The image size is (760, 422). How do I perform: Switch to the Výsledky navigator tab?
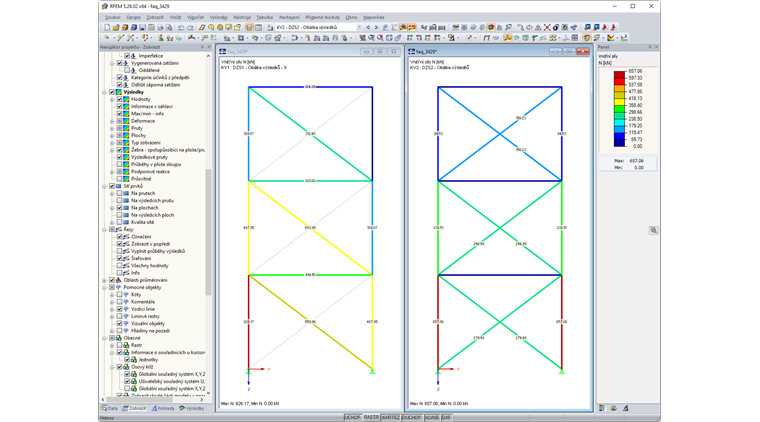pyautogui.click(x=192, y=408)
